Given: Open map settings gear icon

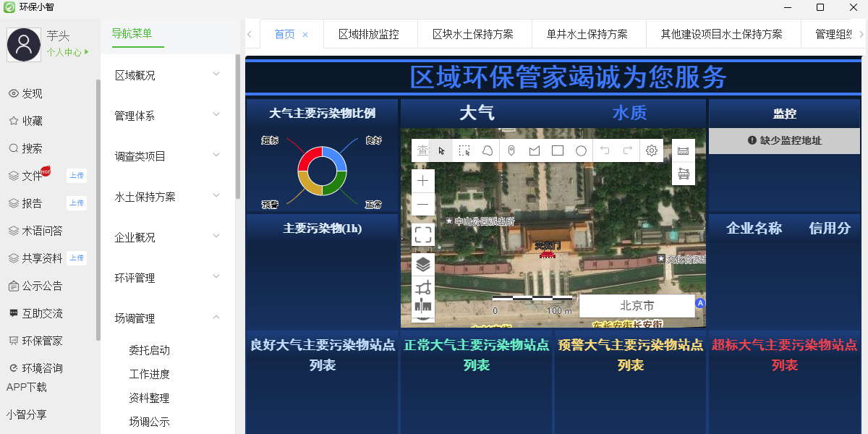Looking at the screenshot, I should click(651, 150).
